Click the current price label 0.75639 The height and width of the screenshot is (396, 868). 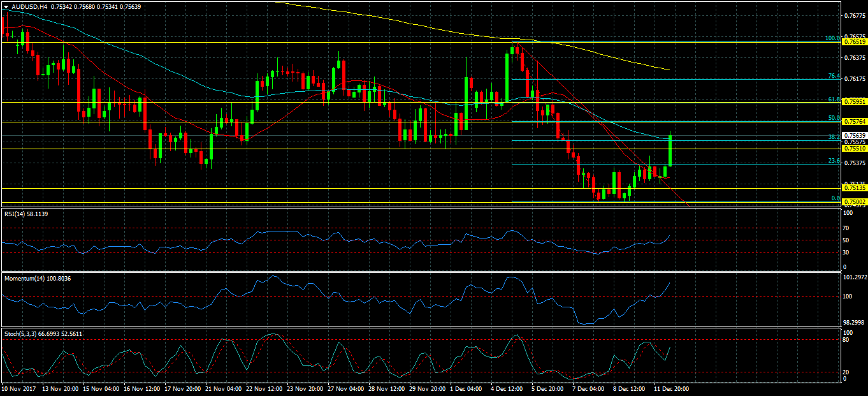[854, 135]
